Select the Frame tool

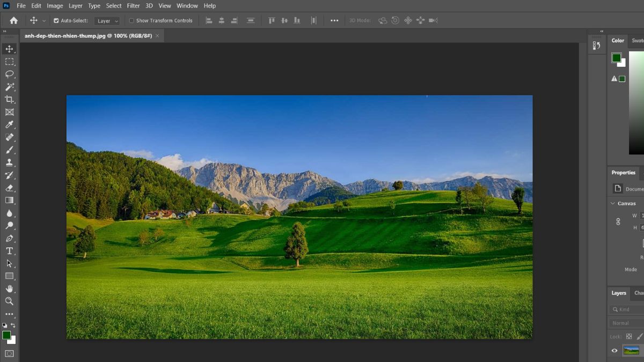(9, 112)
